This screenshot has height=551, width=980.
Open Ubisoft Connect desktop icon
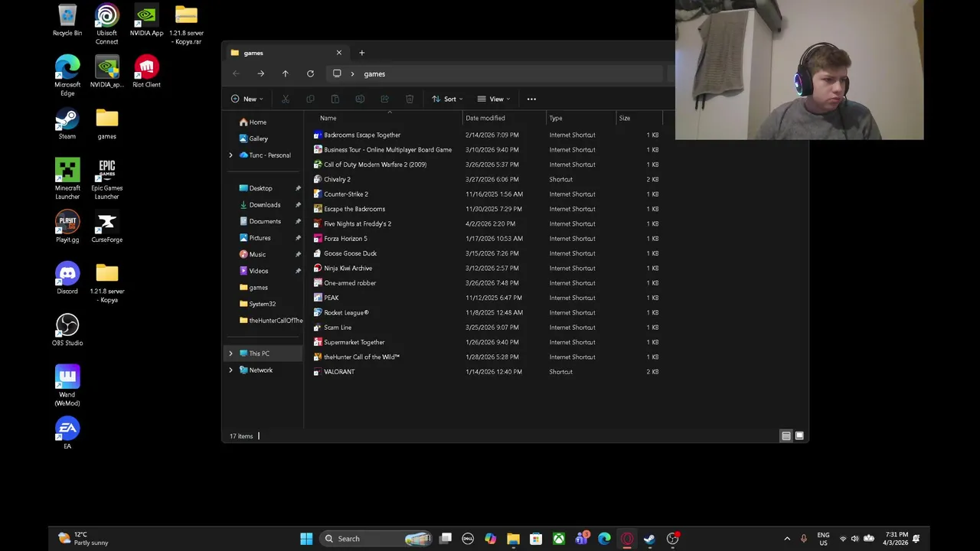(107, 24)
